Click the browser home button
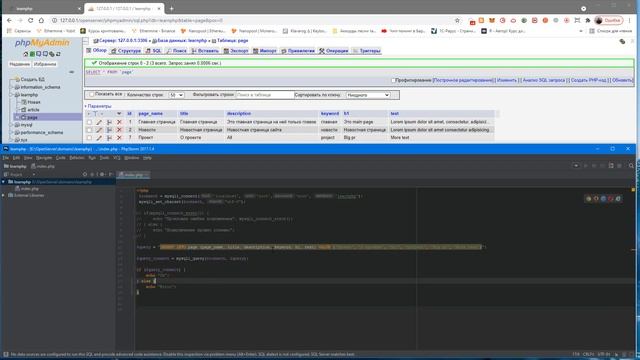640x360 pixels. click(41, 20)
